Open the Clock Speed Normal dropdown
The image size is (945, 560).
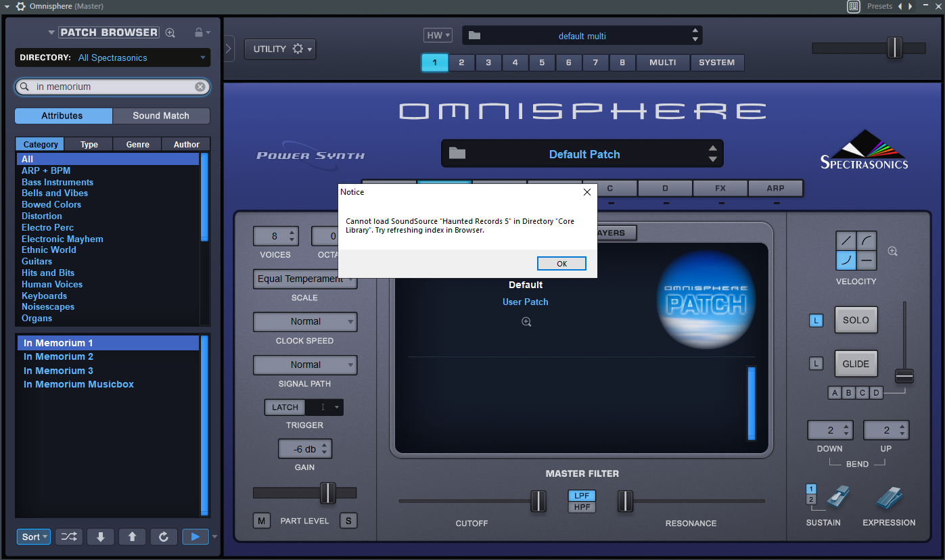(x=305, y=322)
